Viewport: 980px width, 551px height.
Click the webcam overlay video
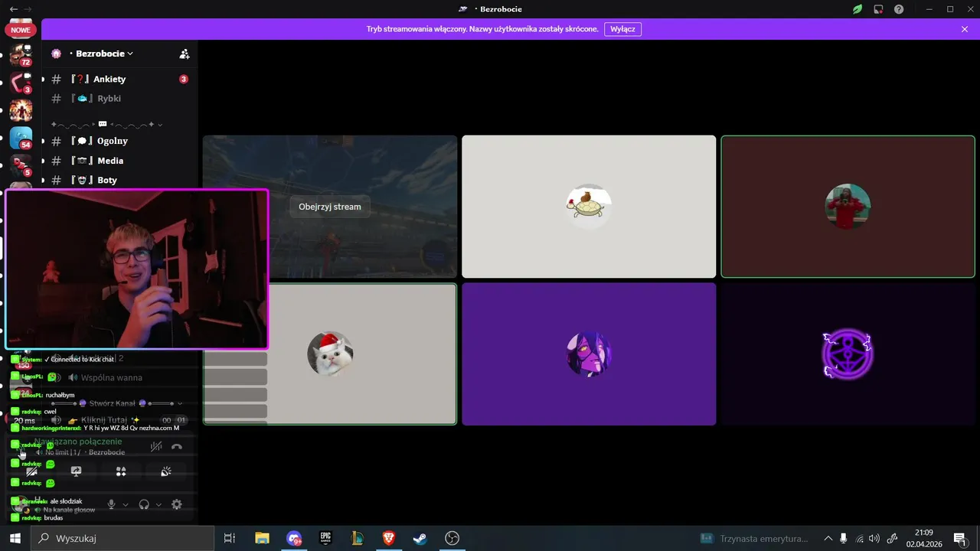(137, 269)
